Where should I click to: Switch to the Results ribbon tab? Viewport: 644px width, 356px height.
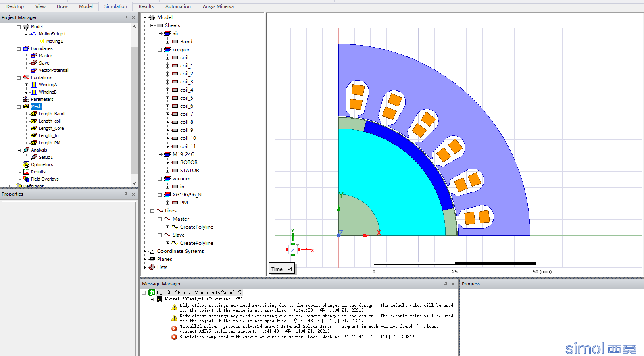pos(146,6)
